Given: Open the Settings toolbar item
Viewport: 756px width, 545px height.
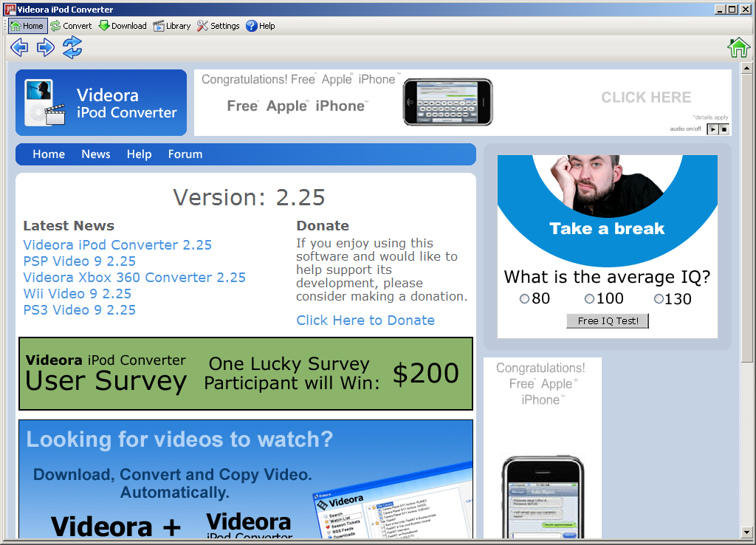Looking at the screenshot, I should point(219,26).
